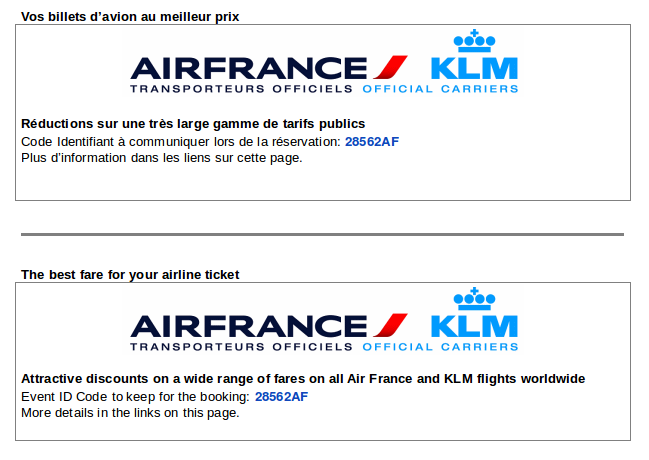Click the gray horizontal divider line between sections
This screenshot has width=649, height=460.
coord(322,234)
